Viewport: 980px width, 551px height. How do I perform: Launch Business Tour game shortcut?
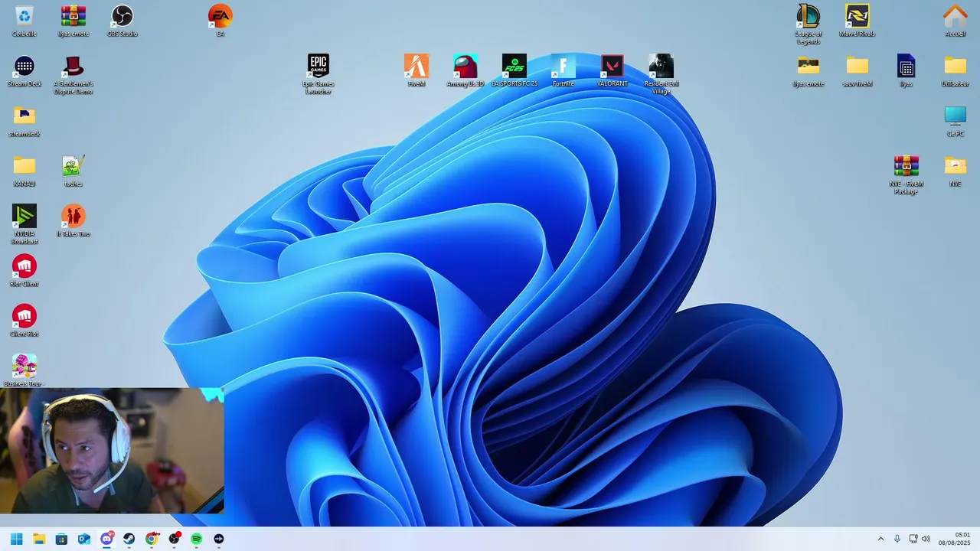[24, 366]
